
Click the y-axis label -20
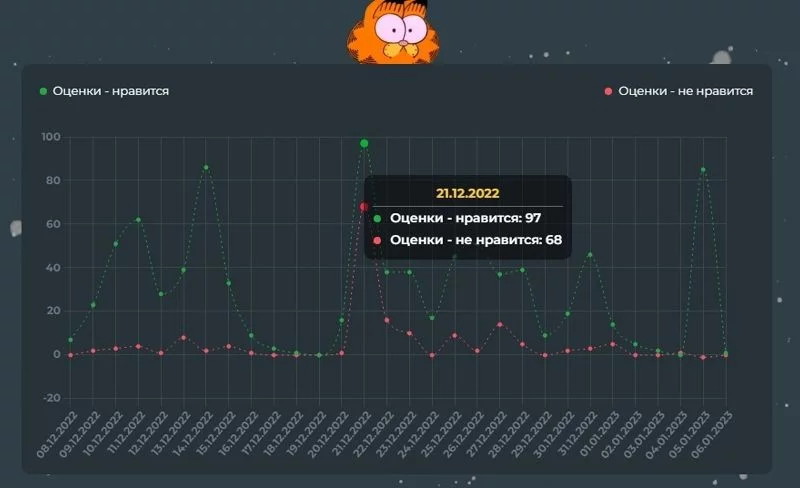[52, 398]
